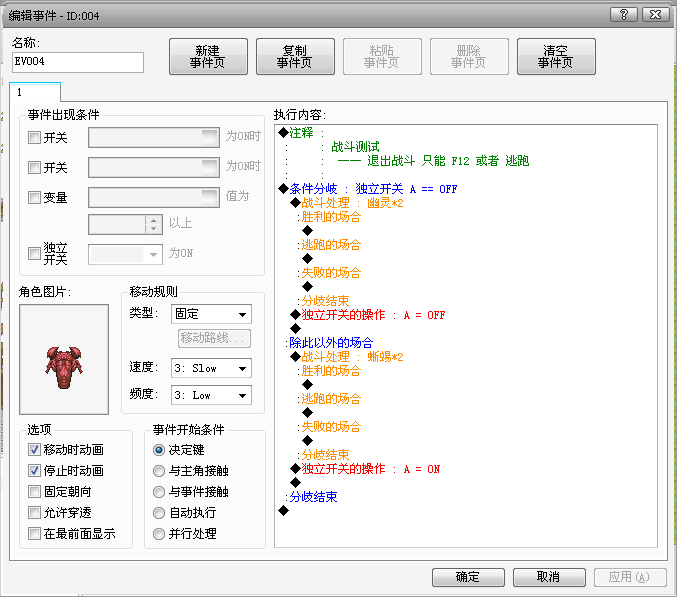
Task: Select 自动执行 trigger radio button
Action: pyautogui.click(x=159, y=513)
